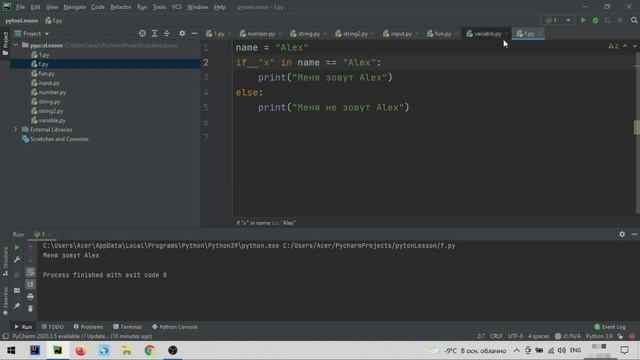
Task: Open the Problems tool window
Action: [88, 327]
